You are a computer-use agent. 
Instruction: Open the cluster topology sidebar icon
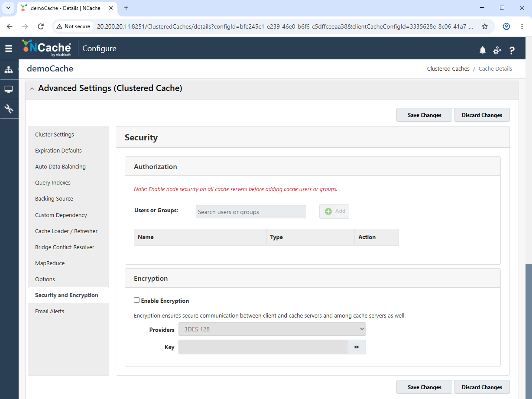point(9,70)
